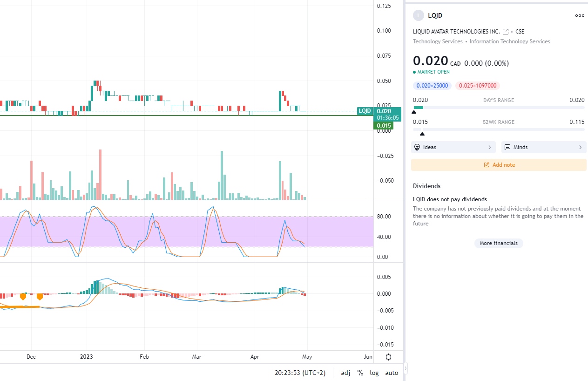The image size is (588, 381).
Task: Open the timezone menu showing UTC+2
Action: [300, 373]
